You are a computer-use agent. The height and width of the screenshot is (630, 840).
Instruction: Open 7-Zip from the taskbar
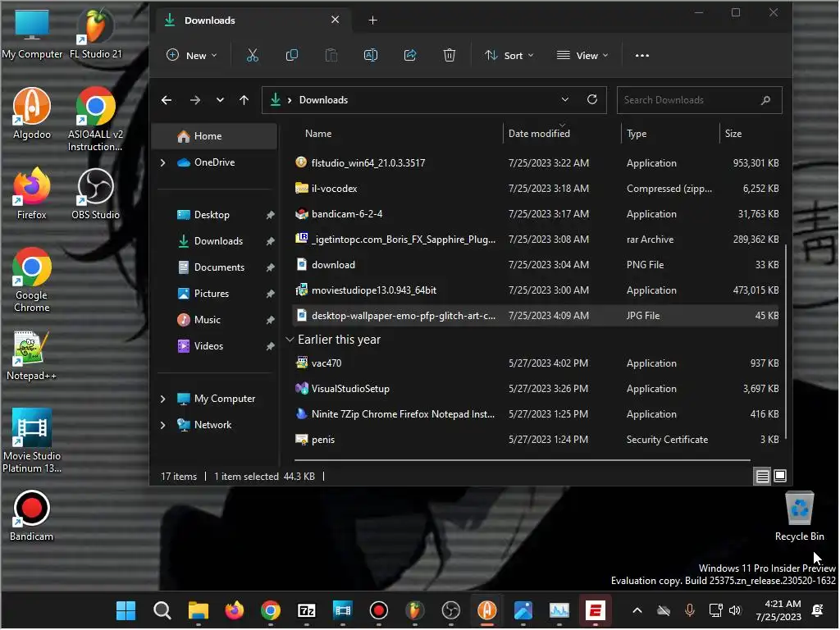tap(307, 610)
